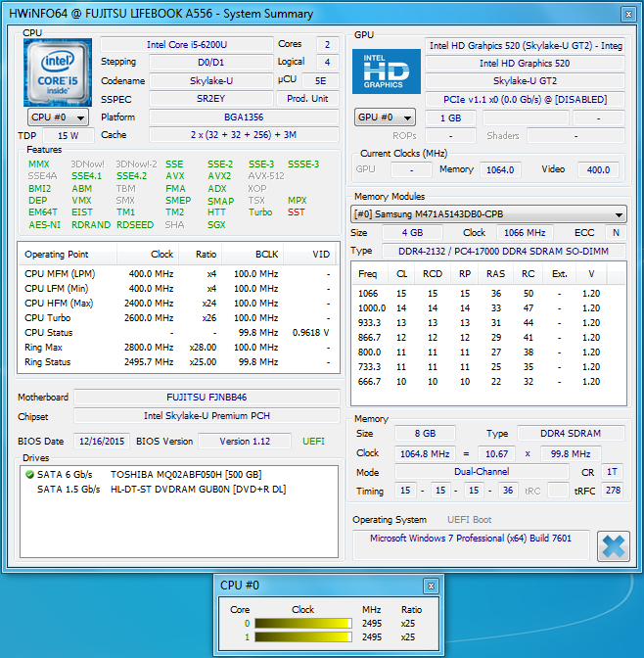644x658 pixels.
Task: Click the SST feature flag in red
Action: pyautogui.click(x=297, y=212)
